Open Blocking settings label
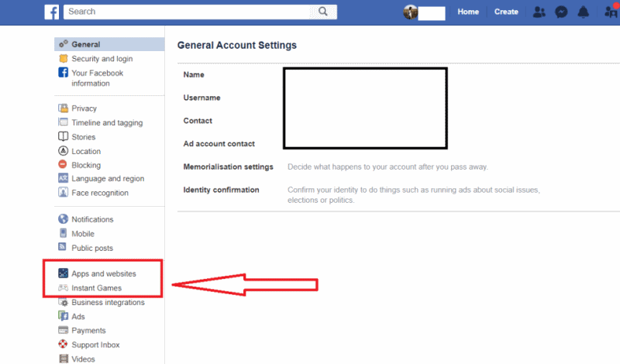The height and width of the screenshot is (364, 620). (86, 165)
